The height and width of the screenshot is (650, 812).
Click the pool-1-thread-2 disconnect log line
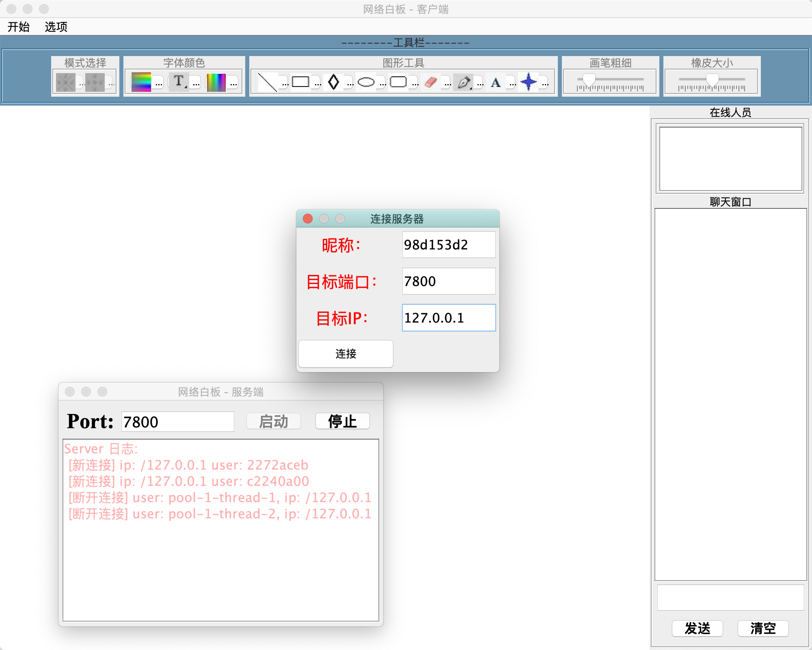coord(220,514)
